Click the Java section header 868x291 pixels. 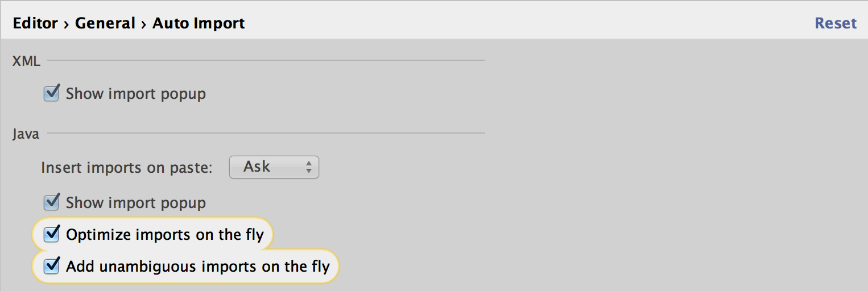[x=26, y=134]
